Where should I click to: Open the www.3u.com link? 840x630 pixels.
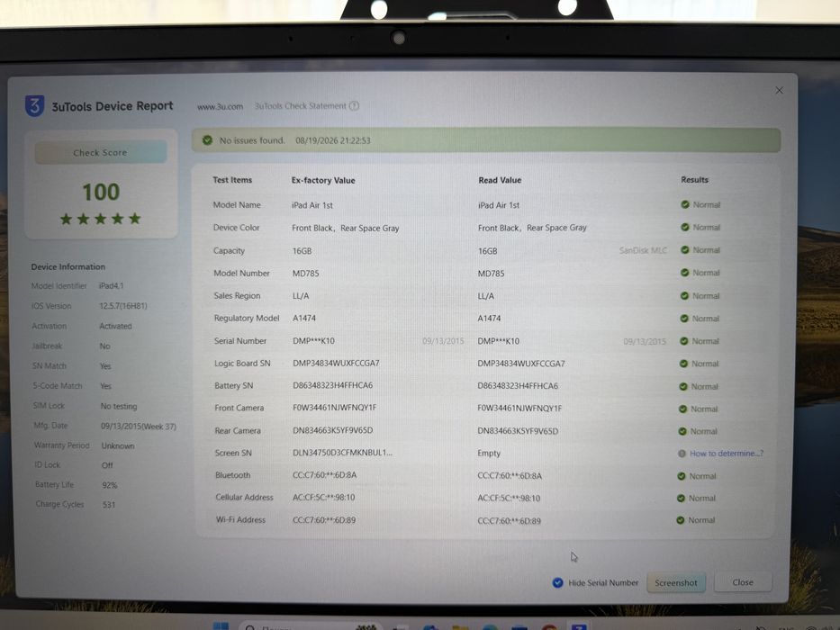click(221, 106)
